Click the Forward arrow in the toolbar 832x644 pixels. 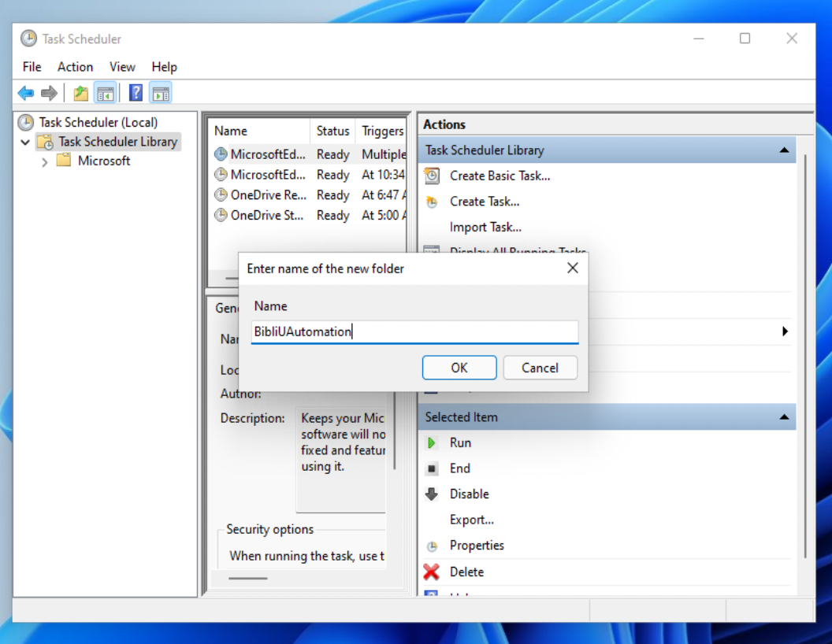pyautogui.click(x=49, y=94)
